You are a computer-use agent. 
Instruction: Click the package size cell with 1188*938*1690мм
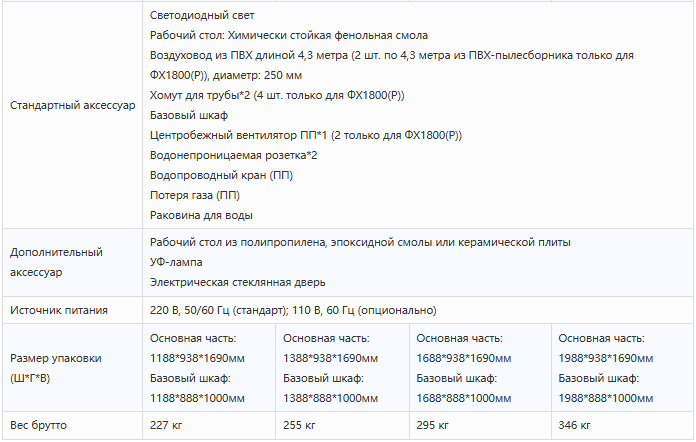[x=209, y=368]
